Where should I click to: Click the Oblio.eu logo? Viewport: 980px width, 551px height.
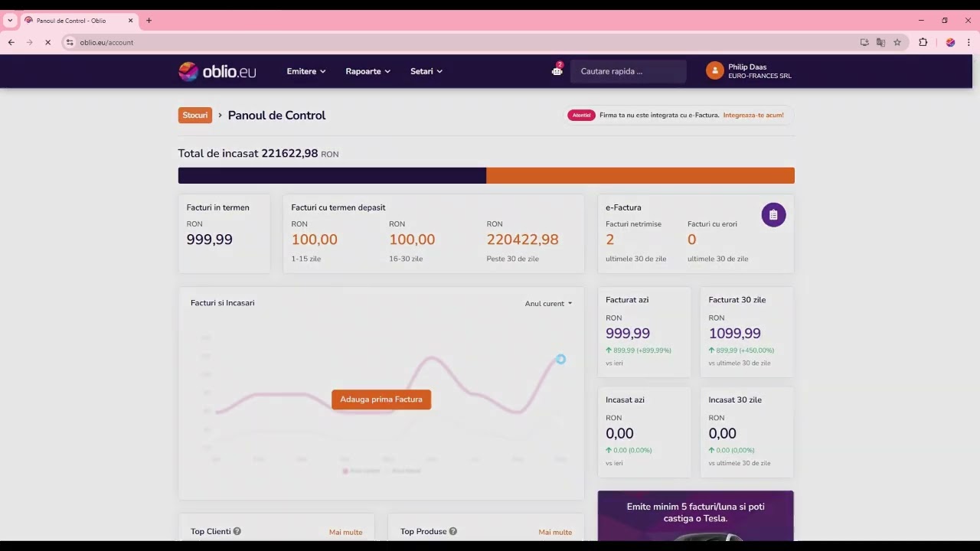click(x=217, y=71)
